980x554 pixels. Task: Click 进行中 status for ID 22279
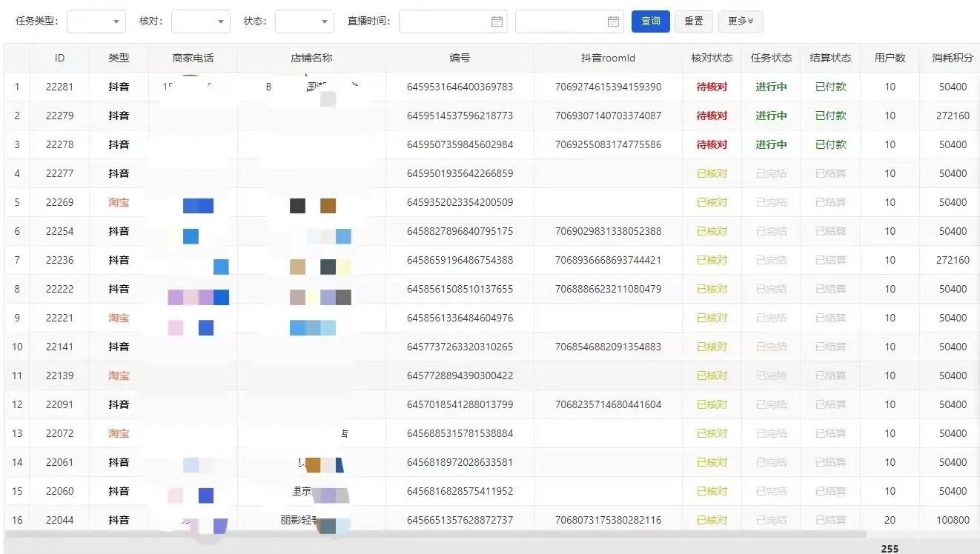click(771, 116)
